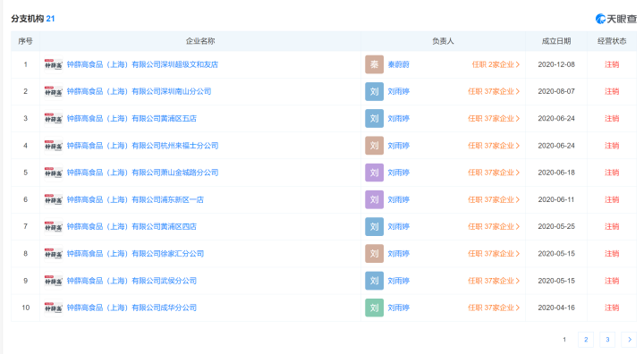Open the 深圳南山分公司 branch link
This screenshot has height=354, width=644.
[139, 91]
